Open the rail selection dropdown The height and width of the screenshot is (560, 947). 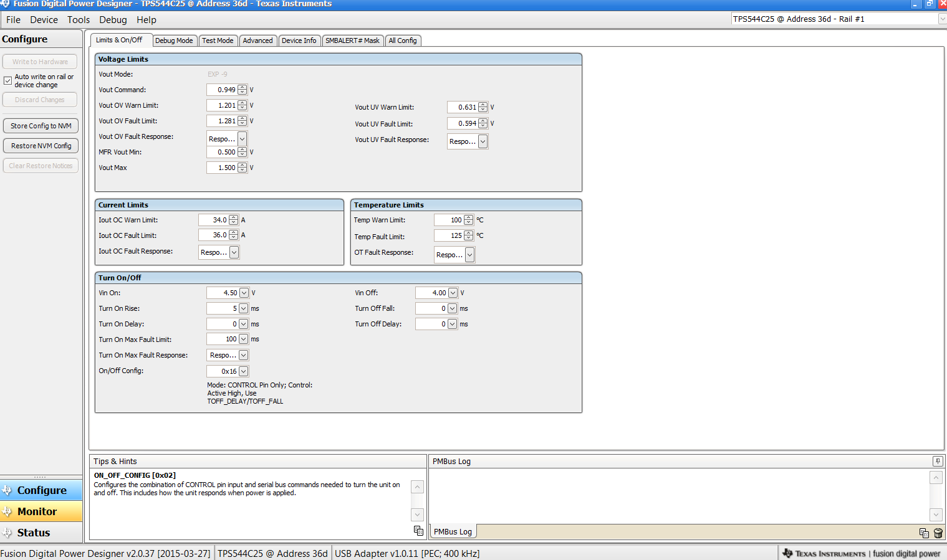(940, 19)
